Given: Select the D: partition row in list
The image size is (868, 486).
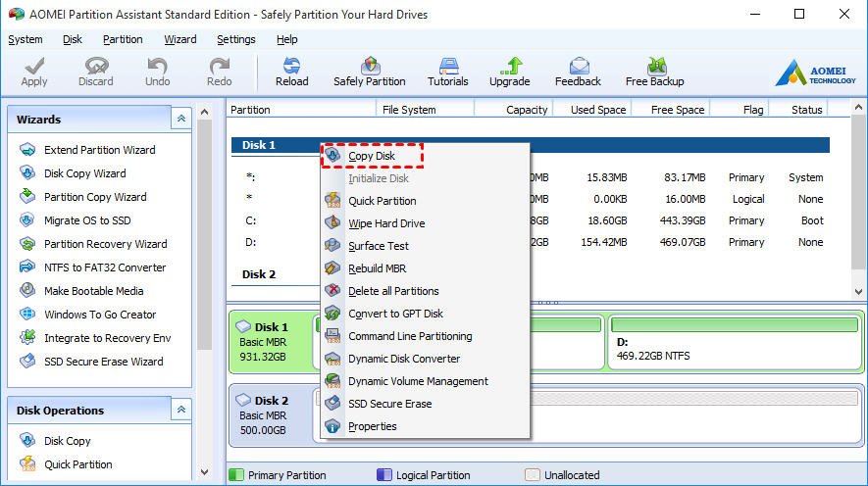Looking at the screenshot, I should point(531,242).
